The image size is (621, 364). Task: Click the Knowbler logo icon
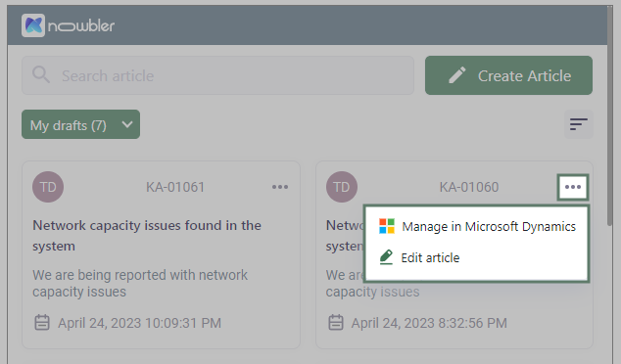click(x=33, y=25)
